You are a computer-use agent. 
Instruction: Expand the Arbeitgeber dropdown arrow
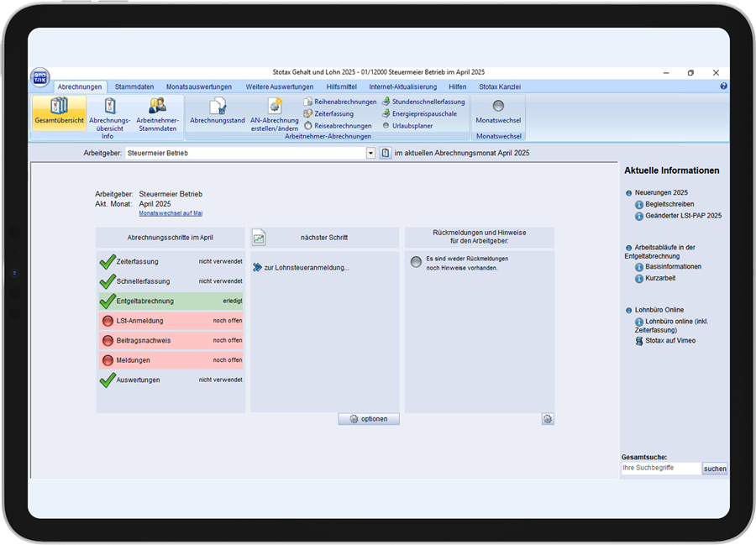(370, 153)
